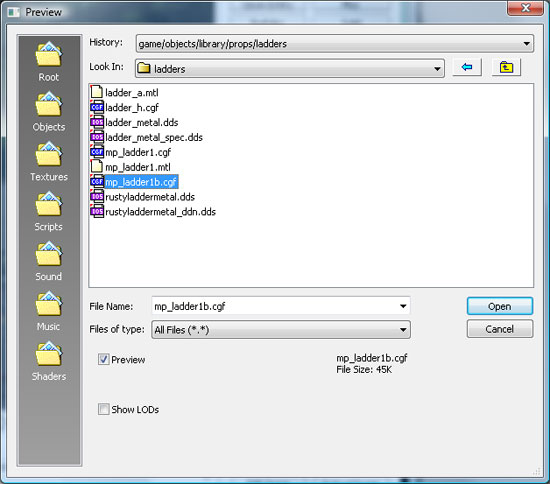The width and height of the screenshot is (550, 484).
Task: Click the Open button
Action: (500, 306)
